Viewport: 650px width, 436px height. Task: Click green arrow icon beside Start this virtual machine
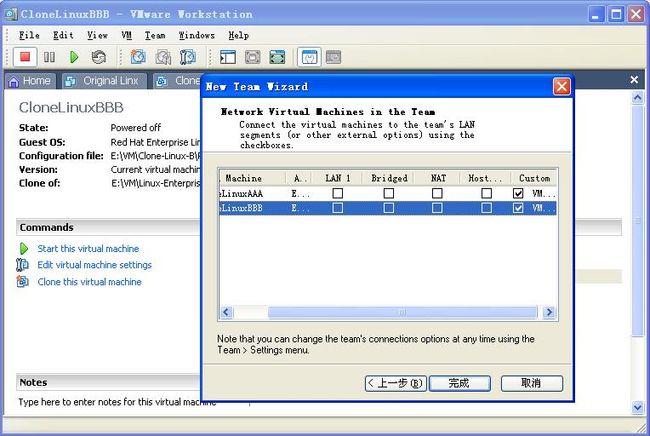coord(24,249)
